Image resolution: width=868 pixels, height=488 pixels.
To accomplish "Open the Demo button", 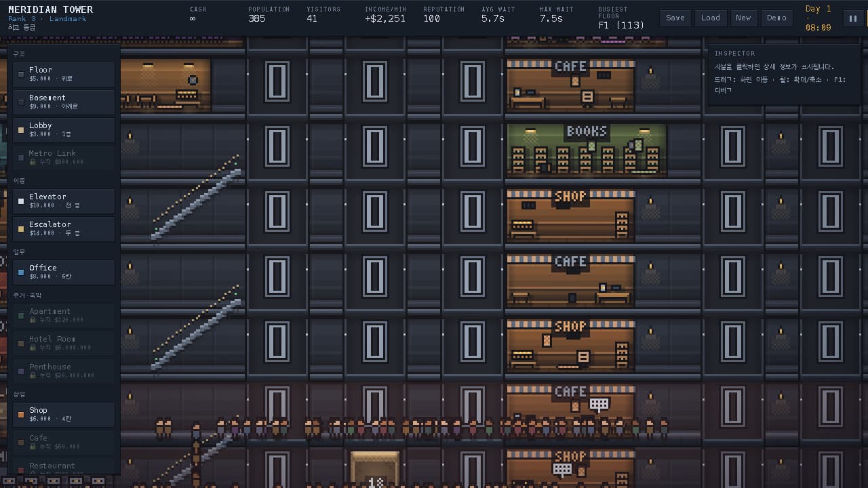I will [776, 18].
